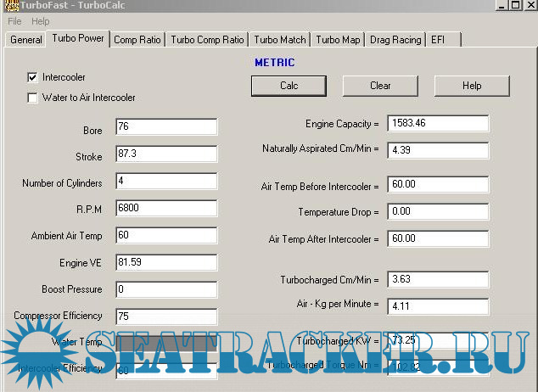Open the File menu
Viewport: 538px width, 392px height.
tap(14, 21)
